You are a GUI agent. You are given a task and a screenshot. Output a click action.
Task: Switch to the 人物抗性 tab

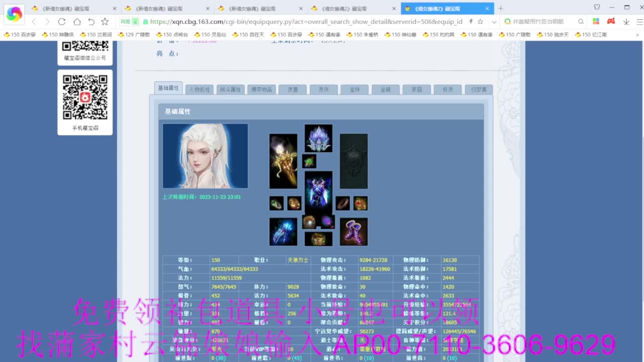(x=199, y=89)
